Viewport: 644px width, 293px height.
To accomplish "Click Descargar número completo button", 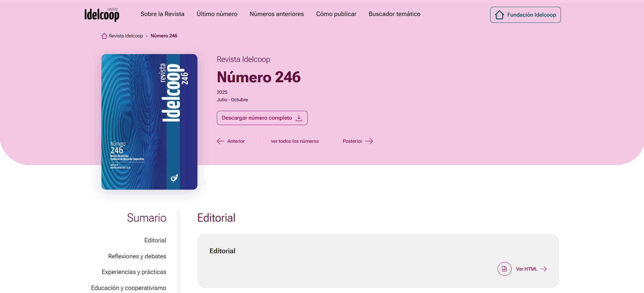I will (x=262, y=118).
